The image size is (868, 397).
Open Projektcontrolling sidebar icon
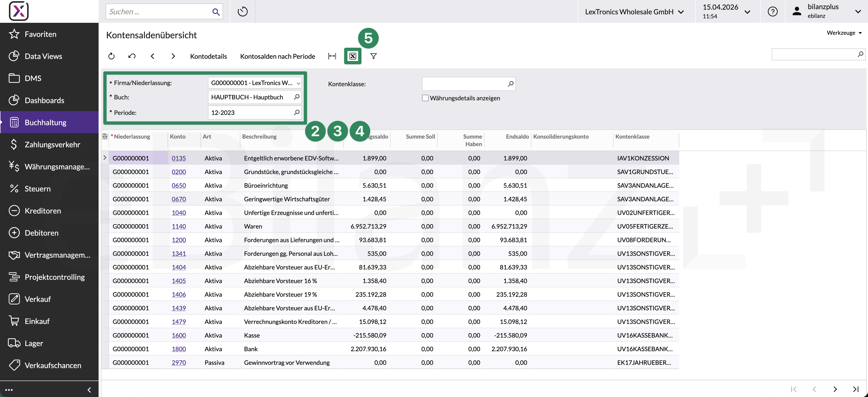click(14, 277)
